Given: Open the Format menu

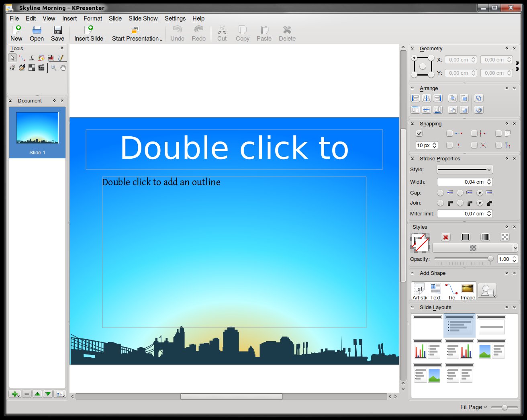Looking at the screenshot, I should 93,18.
